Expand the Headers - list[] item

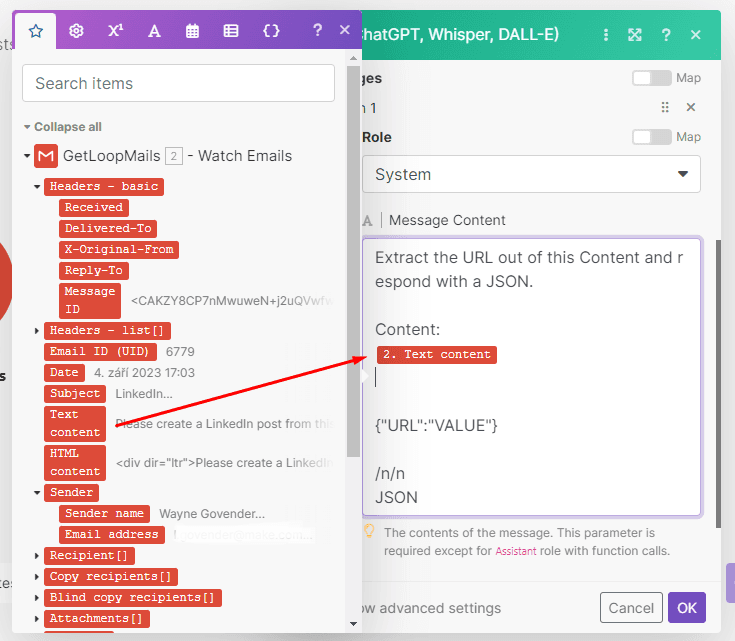[38, 331]
